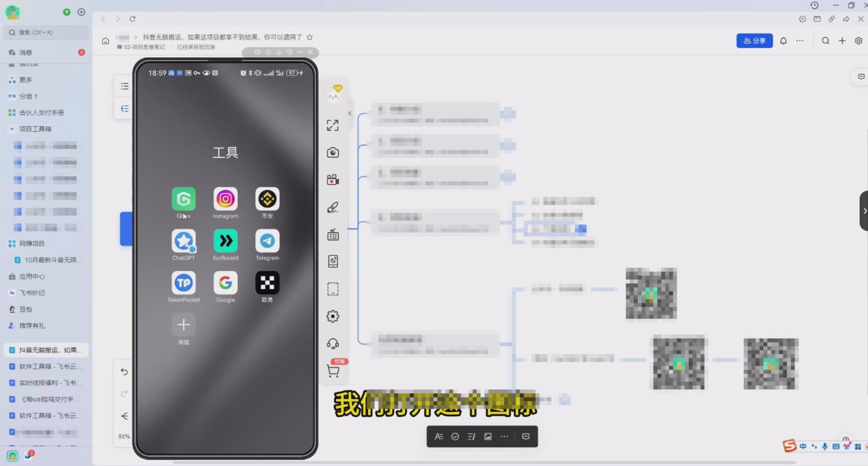The width and height of the screenshot is (868, 466).
Task: Click the dashed-square selection tool
Action: pos(333,289)
